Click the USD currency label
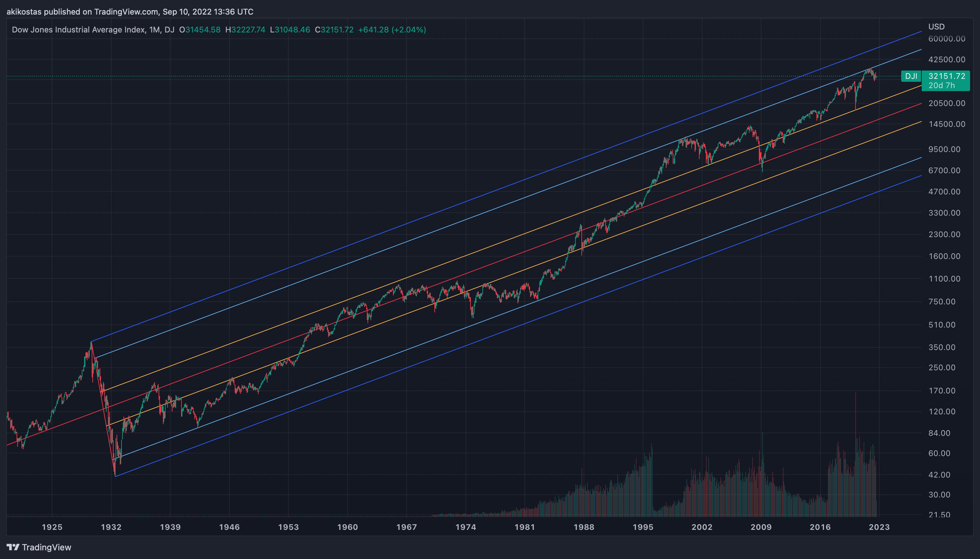 point(937,26)
